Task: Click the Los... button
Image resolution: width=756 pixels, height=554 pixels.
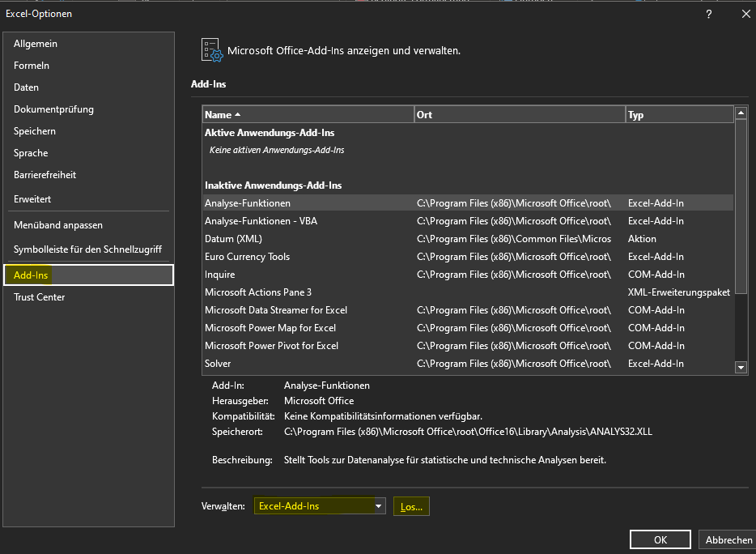Action: click(411, 507)
